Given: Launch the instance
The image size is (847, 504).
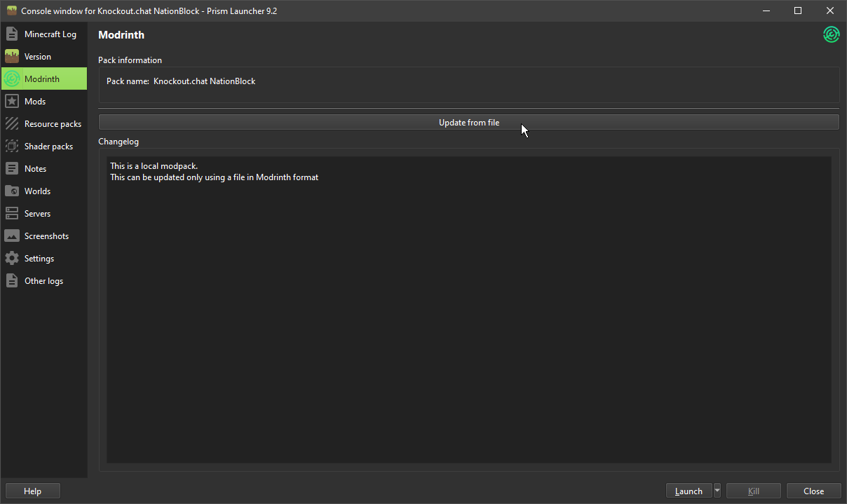Looking at the screenshot, I should (x=689, y=491).
